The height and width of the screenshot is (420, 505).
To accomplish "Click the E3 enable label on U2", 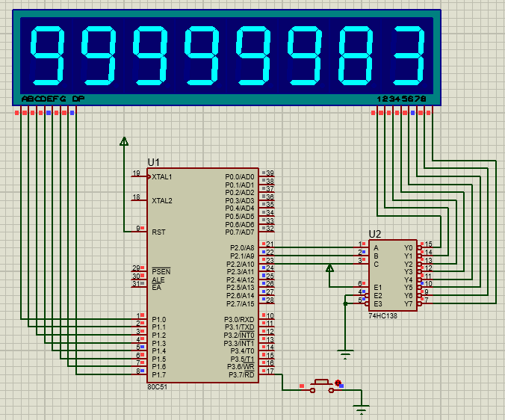I will [378, 303].
